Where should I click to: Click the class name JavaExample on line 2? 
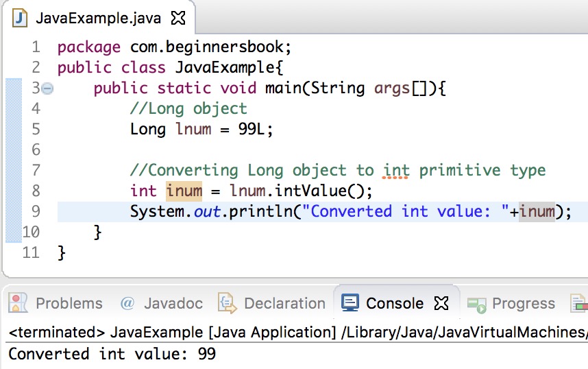click(x=225, y=68)
